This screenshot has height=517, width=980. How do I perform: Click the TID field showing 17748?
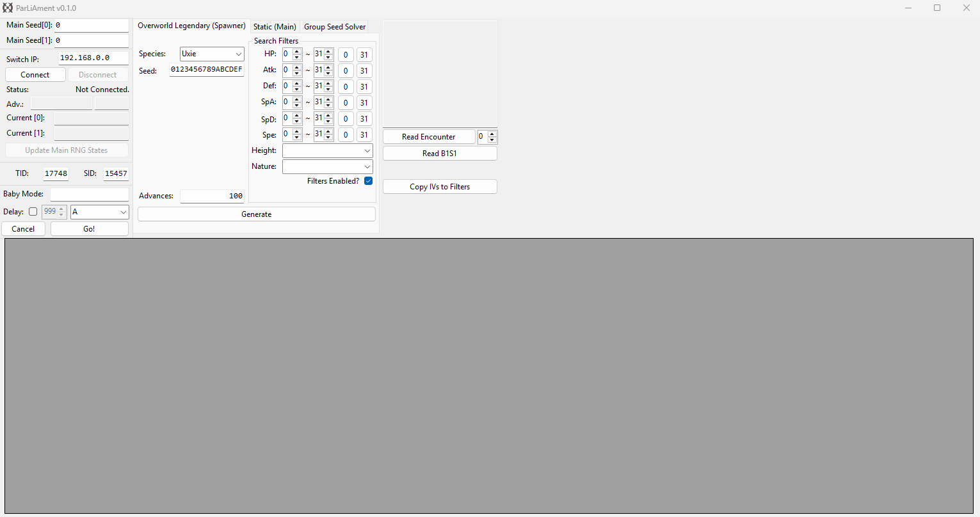[56, 173]
